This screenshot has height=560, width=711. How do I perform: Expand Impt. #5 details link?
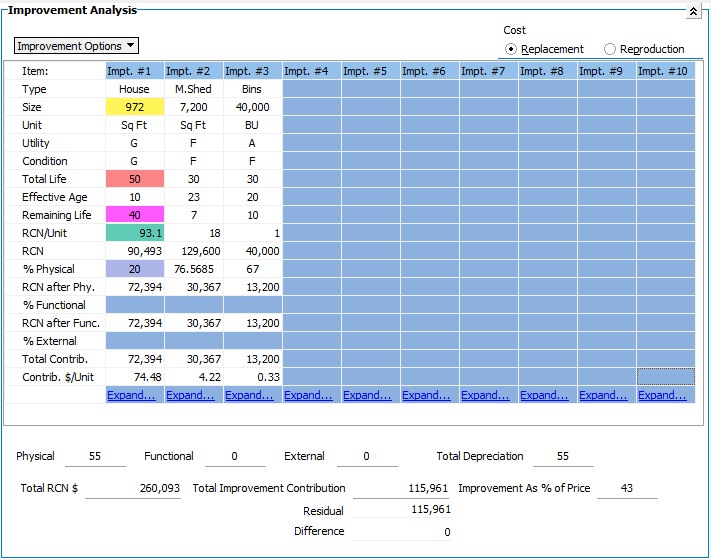coord(367,395)
